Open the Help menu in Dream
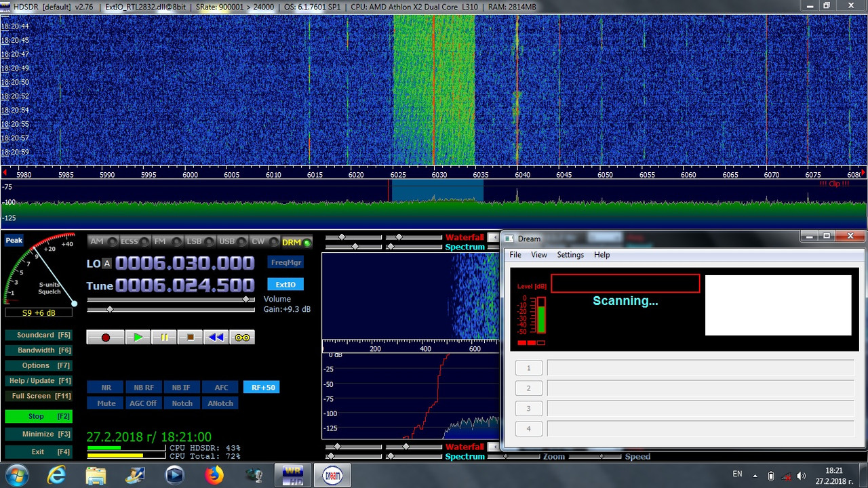 coord(601,255)
